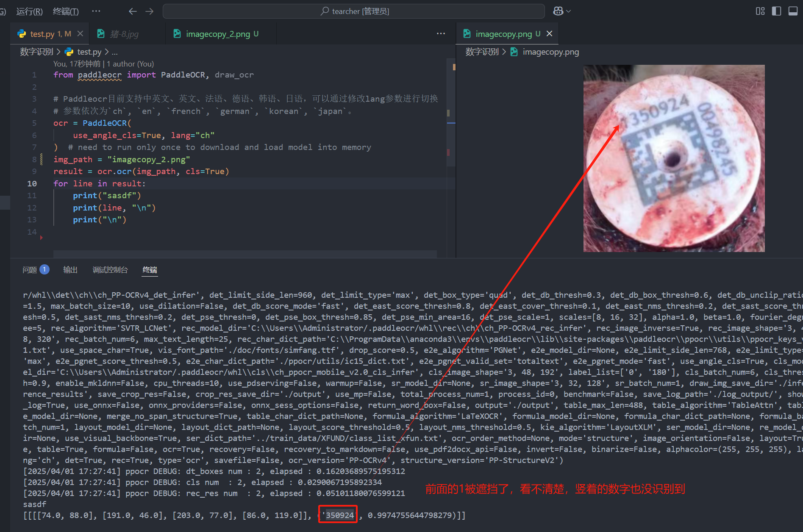Select the Terminal (终端) panel tab

click(x=150, y=270)
